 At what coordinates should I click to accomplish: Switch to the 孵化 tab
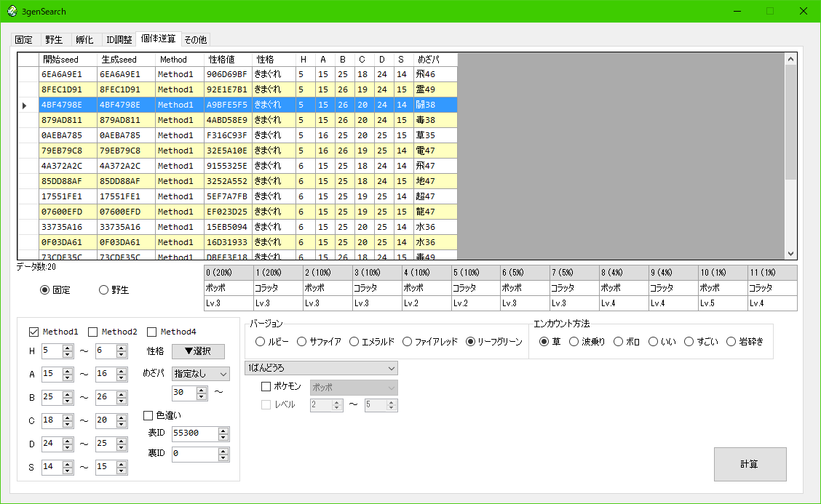pyautogui.click(x=84, y=39)
